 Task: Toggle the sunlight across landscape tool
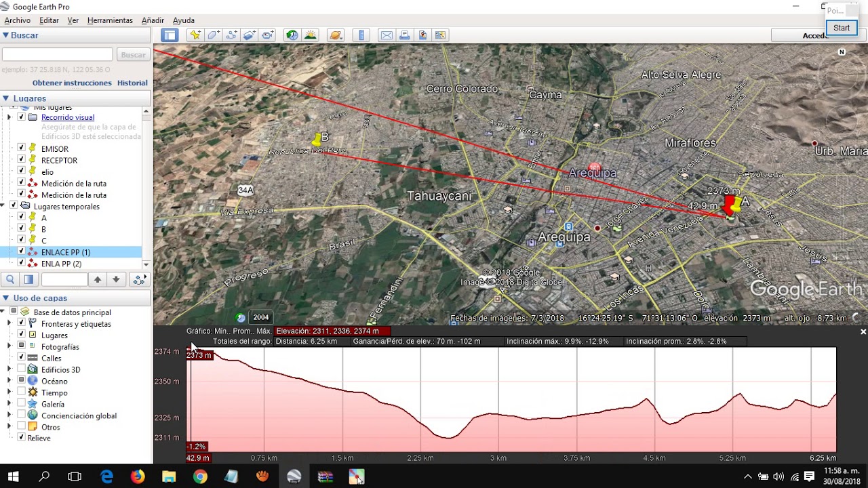coord(310,35)
